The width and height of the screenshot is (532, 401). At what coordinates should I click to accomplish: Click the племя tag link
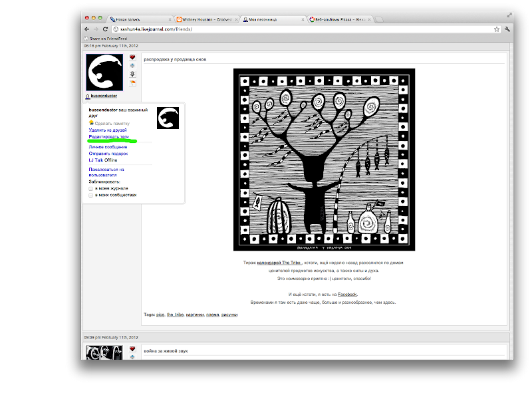click(x=212, y=315)
